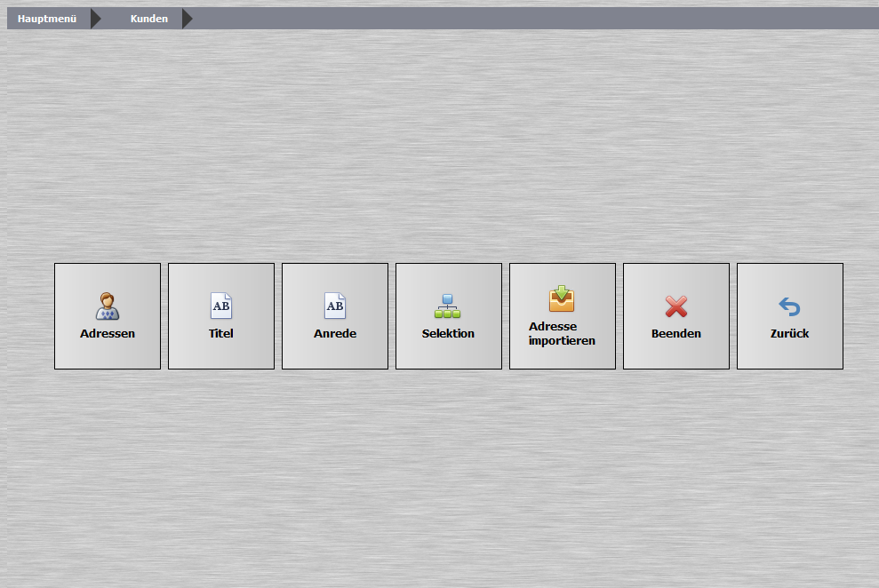879x588 pixels.
Task: Click the Adressen person icon
Action: [x=108, y=306]
